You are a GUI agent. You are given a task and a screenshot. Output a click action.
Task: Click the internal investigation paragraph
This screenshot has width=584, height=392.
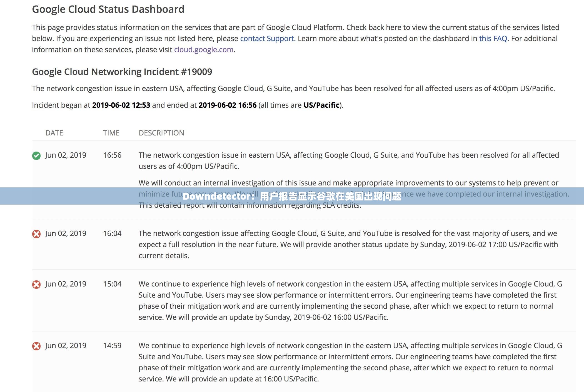354,194
